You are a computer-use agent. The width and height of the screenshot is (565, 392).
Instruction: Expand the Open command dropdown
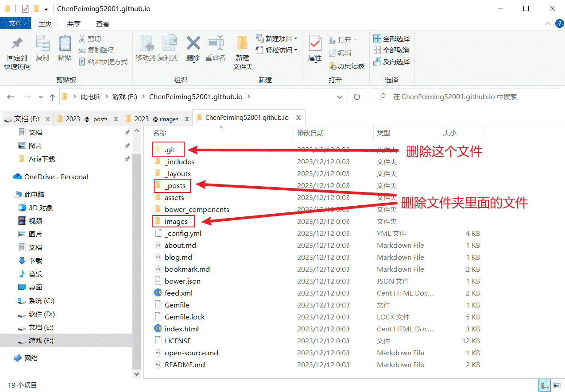(355, 40)
